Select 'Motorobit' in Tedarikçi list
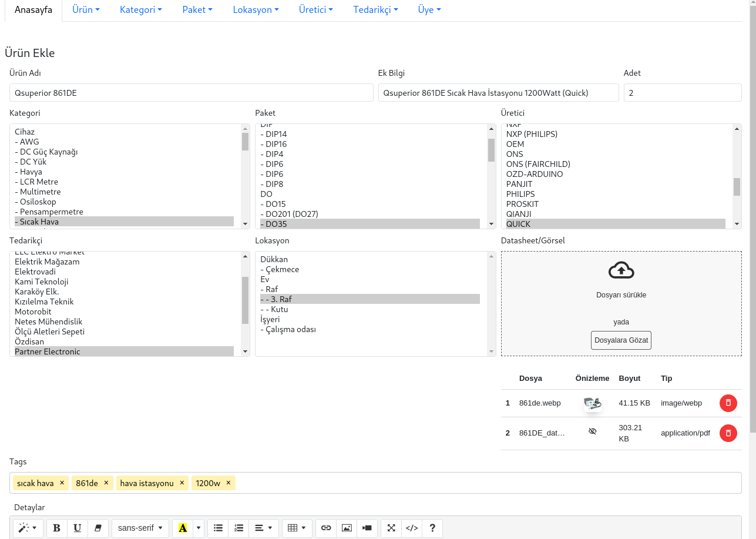Viewport: 756px width, 539px height. 124,312
